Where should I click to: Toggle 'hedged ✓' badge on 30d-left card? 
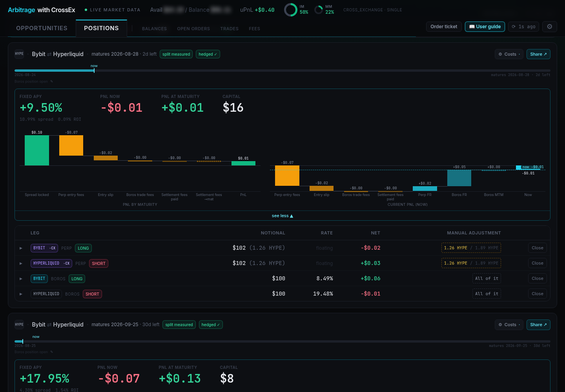211,325
